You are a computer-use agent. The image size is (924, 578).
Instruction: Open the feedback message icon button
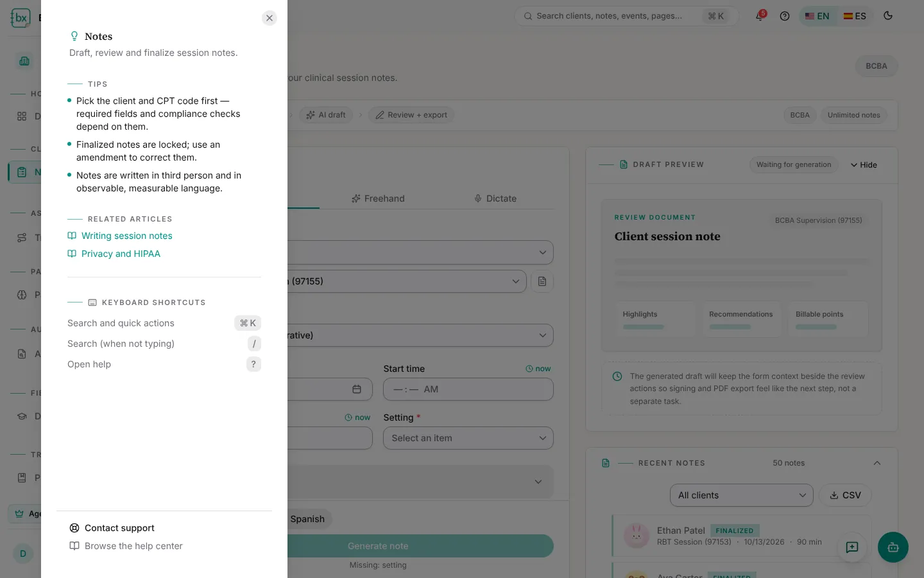(x=852, y=547)
